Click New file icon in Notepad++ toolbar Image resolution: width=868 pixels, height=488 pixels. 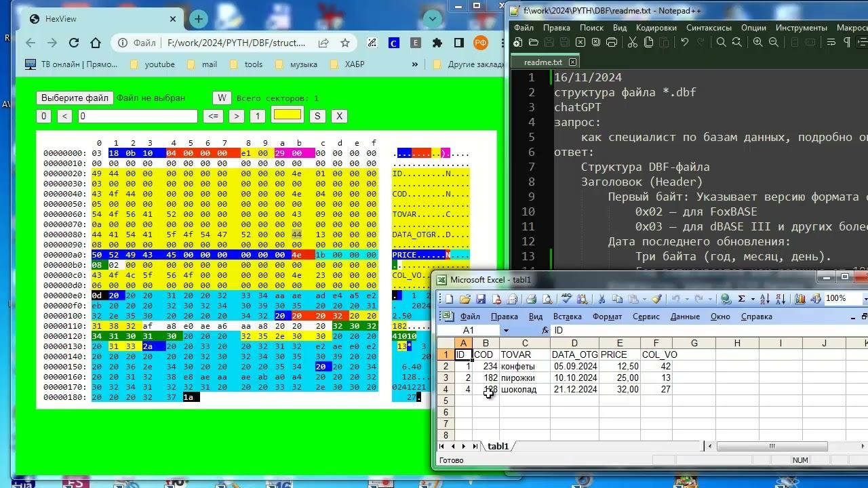(x=517, y=42)
